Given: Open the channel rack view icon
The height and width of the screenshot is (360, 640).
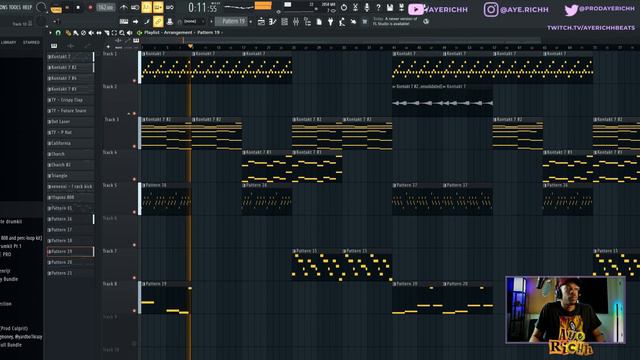Looking at the screenshot, I should (284, 22).
